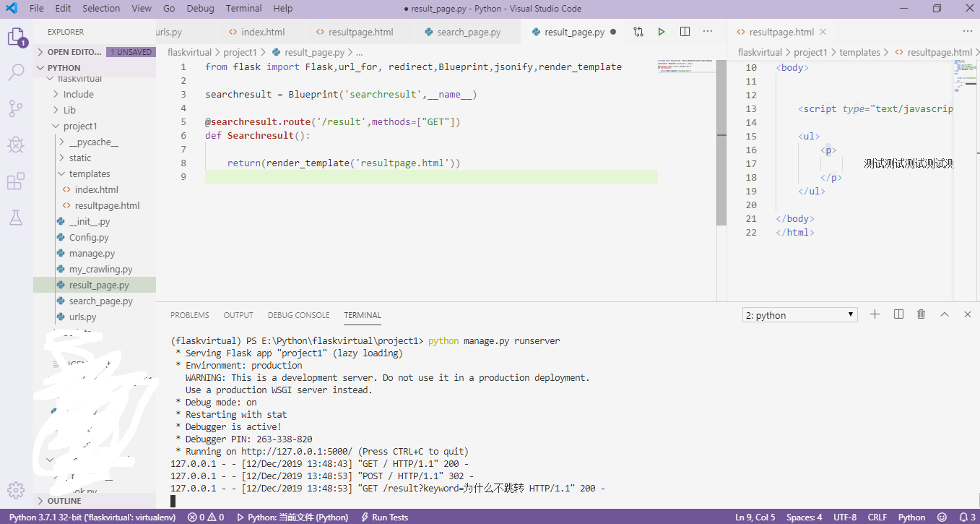Screen dimensions: 980x524
Task: Switch to the search_page.py editor tab
Action: tap(467, 32)
